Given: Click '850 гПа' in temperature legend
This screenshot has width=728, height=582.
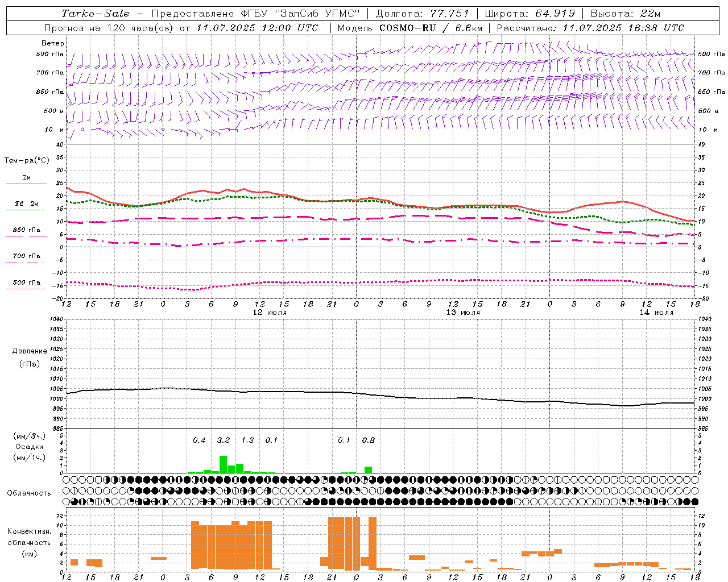Looking at the screenshot, I should point(27,230).
